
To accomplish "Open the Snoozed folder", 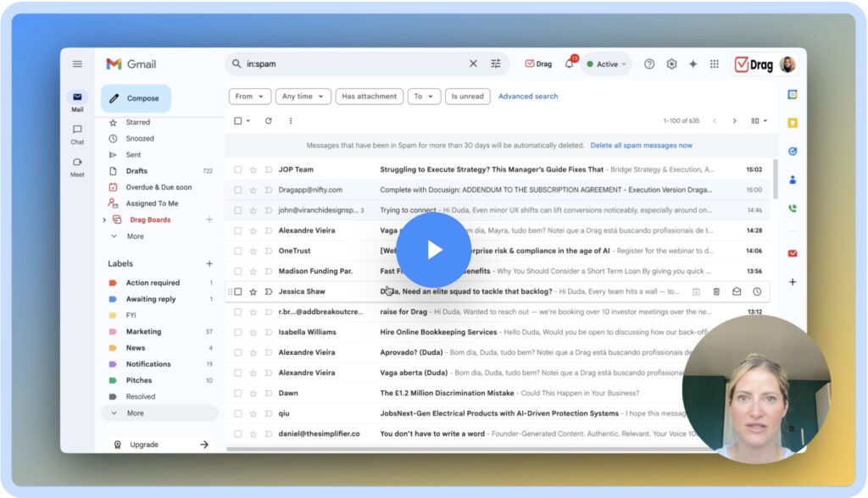I will 140,138.
